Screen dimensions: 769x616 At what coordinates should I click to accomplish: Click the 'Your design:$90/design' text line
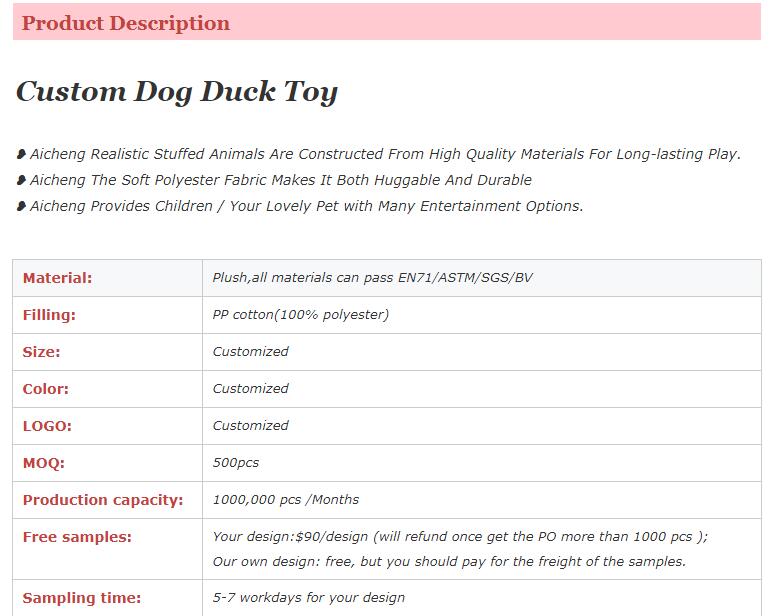coord(460,536)
